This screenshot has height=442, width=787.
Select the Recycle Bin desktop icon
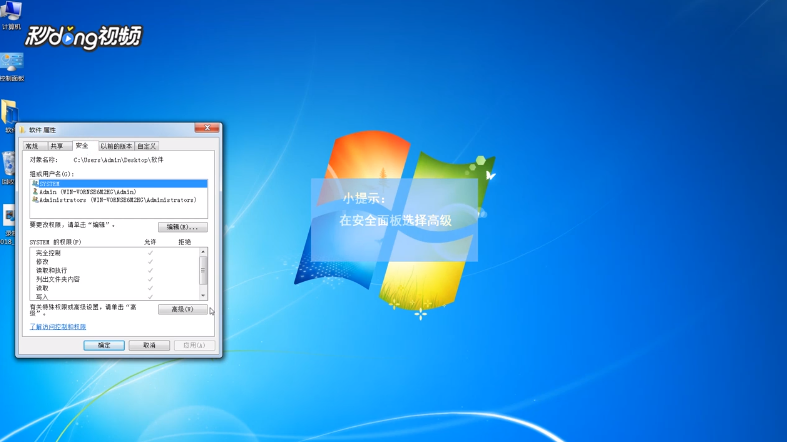click(8, 168)
